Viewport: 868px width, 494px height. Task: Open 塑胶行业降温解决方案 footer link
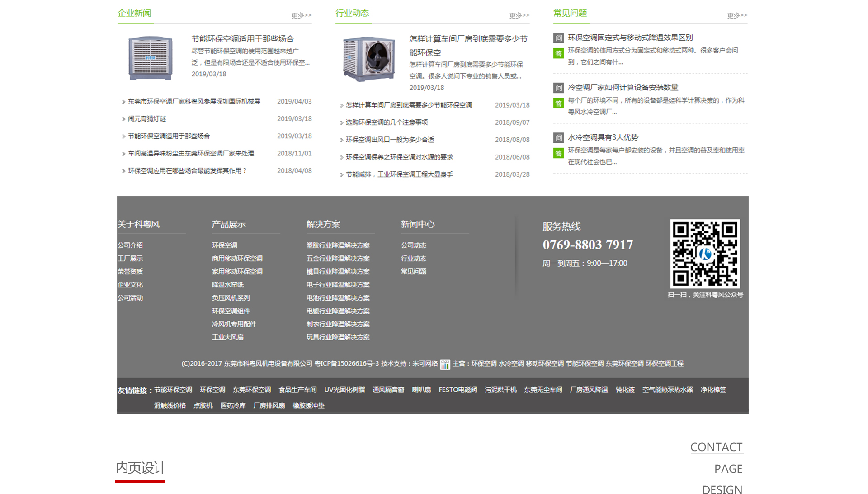click(338, 245)
